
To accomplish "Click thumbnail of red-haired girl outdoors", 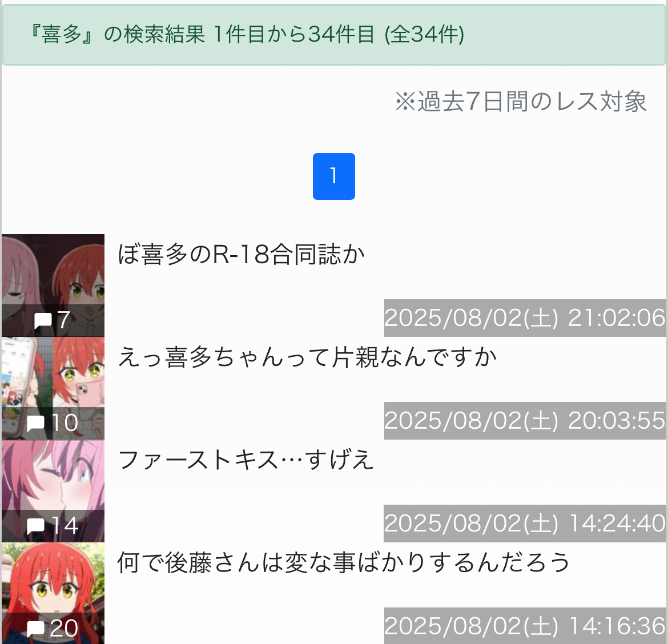I will 53,593.
